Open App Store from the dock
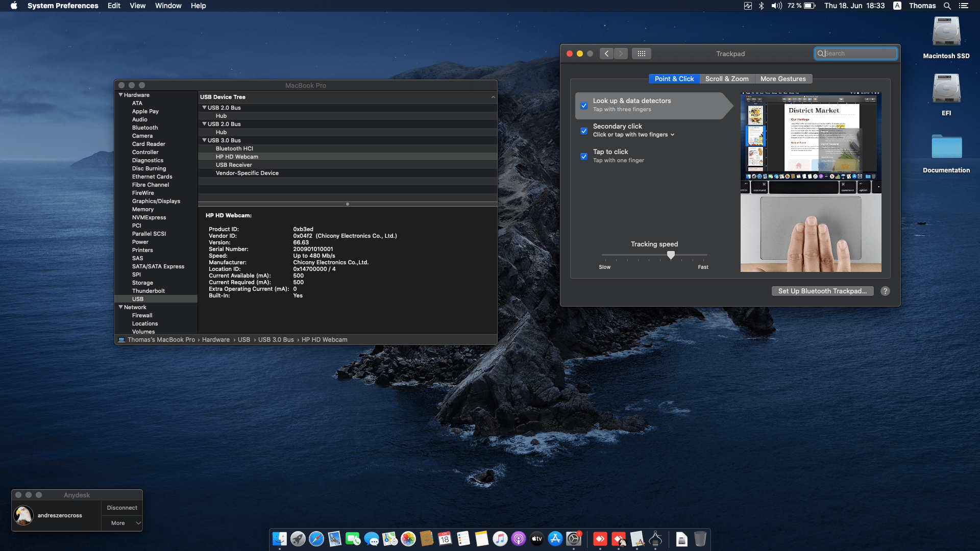The image size is (980, 551). [x=555, y=539]
